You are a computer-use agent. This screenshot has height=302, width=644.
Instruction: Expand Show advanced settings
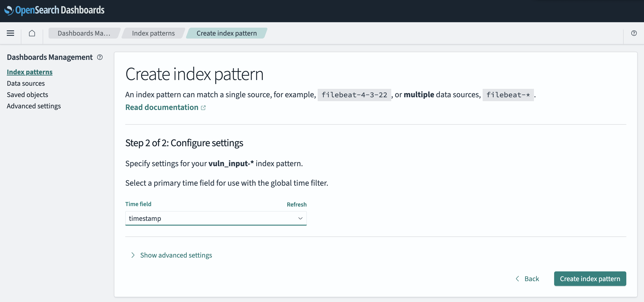pyautogui.click(x=176, y=255)
